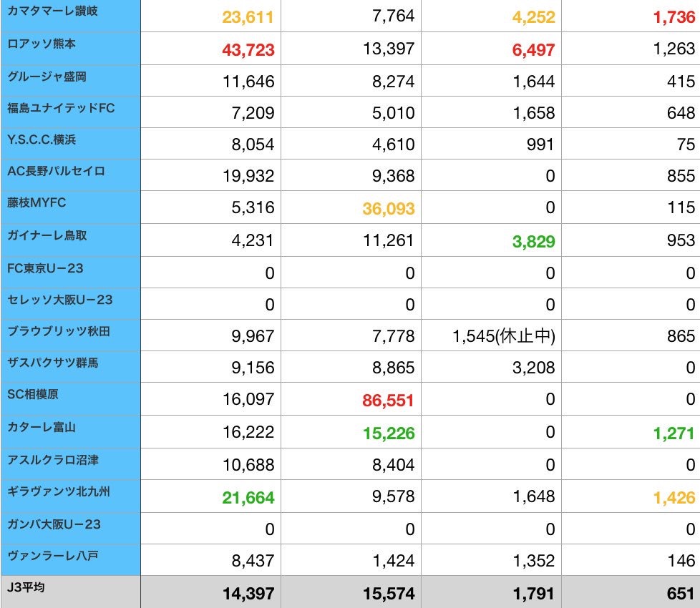Select the ヴァンラーレ八戸 row label
This screenshot has width=700, height=608.
click(70, 559)
